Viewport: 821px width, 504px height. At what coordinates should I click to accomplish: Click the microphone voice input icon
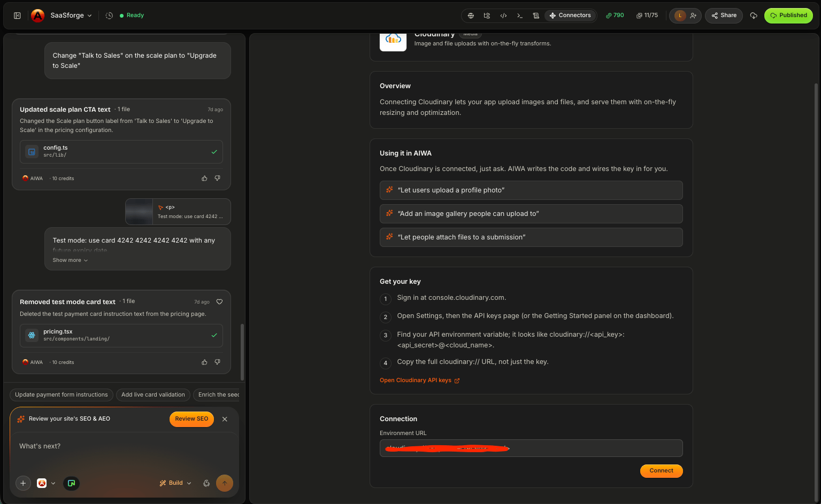[x=206, y=483]
